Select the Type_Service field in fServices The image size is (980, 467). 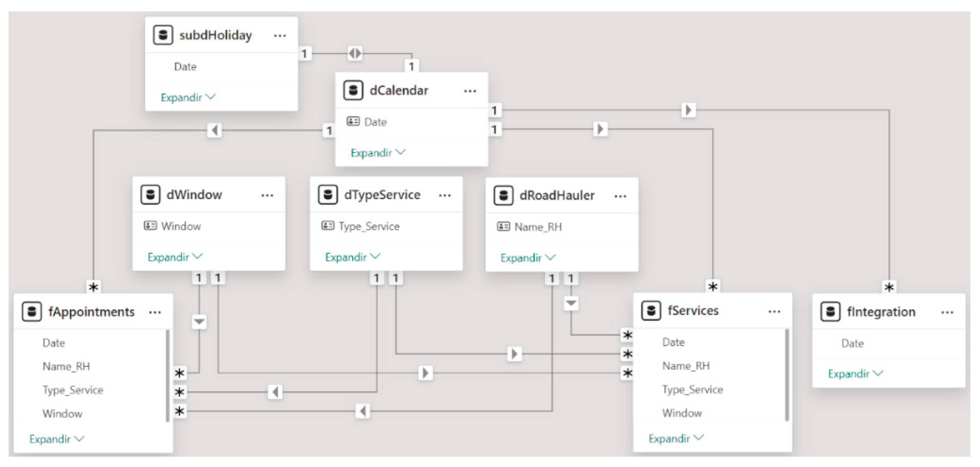(x=692, y=390)
